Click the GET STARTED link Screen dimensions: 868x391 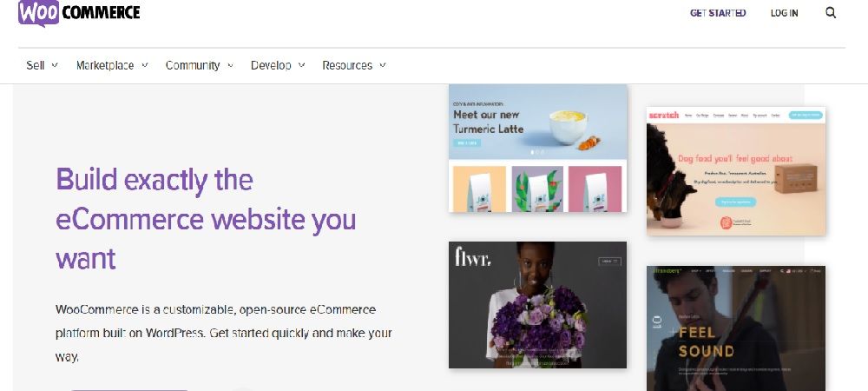point(718,13)
